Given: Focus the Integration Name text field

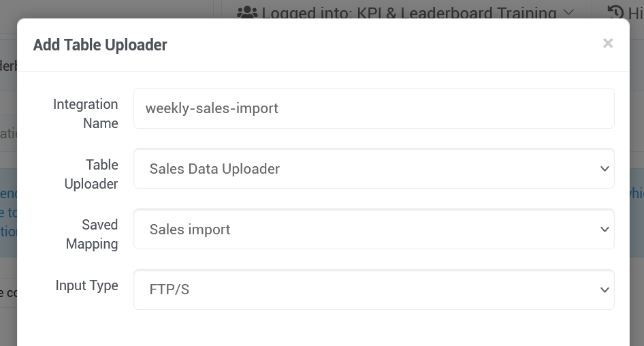Looking at the screenshot, I should point(374,108).
